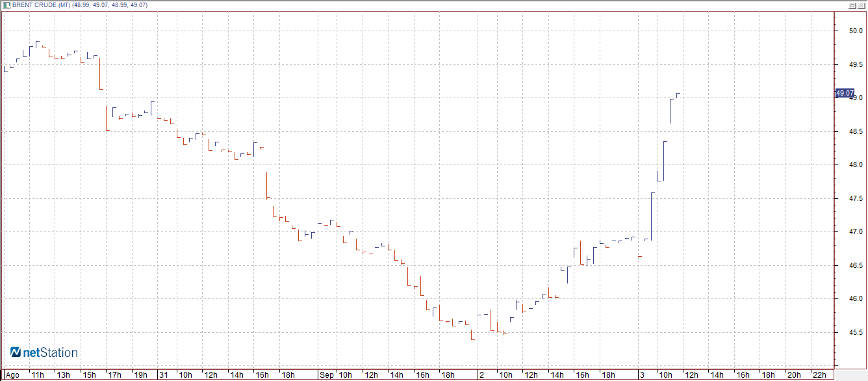
Task: Click the 46.5 price axis label
Action: [x=856, y=266]
